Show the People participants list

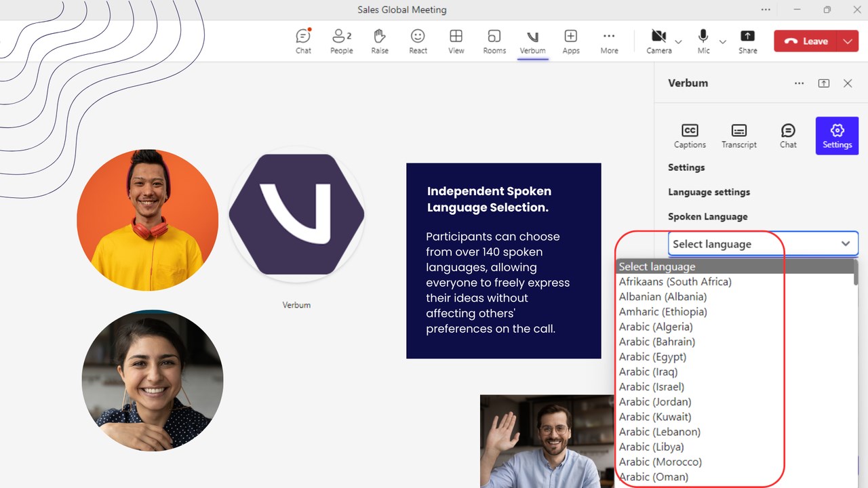click(x=342, y=41)
